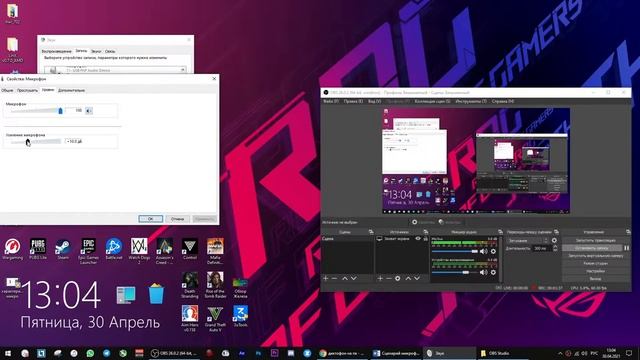Pop out the Controls dock
This screenshot has height=360, width=640.
point(628,232)
